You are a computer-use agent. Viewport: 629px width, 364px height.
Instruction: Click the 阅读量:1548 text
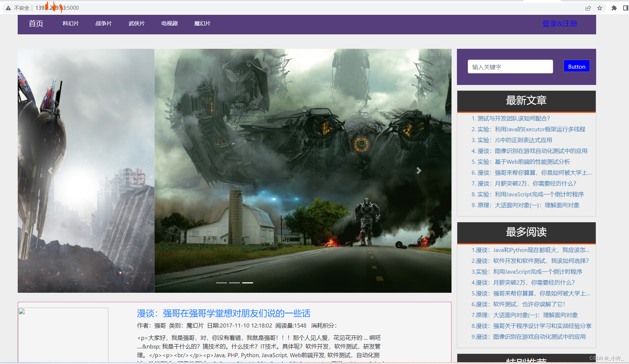[x=291, y=326]
